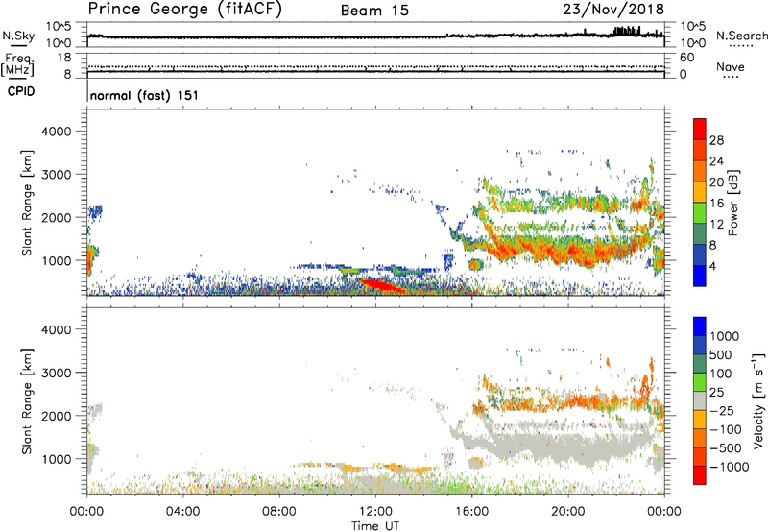Viewport: 768px width, 532px height.
Task: Pick the Power colorbar segment between 20 and 24
Action: coord(700,171)
